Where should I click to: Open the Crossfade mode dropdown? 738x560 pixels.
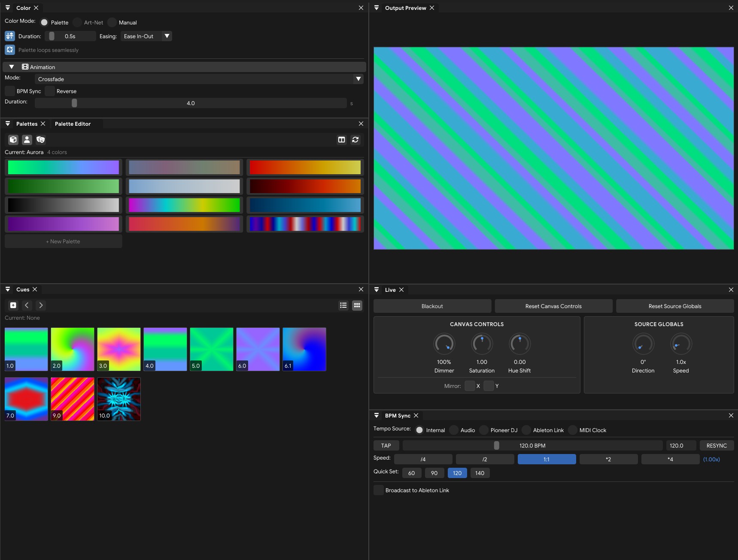[199, 79]
